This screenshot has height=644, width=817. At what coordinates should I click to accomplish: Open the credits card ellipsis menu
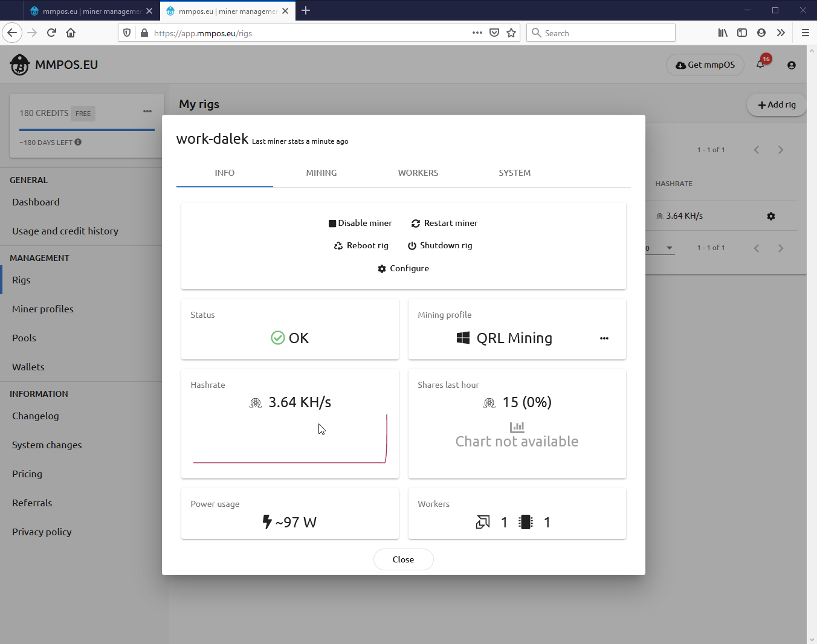click(x=147, y=111)
